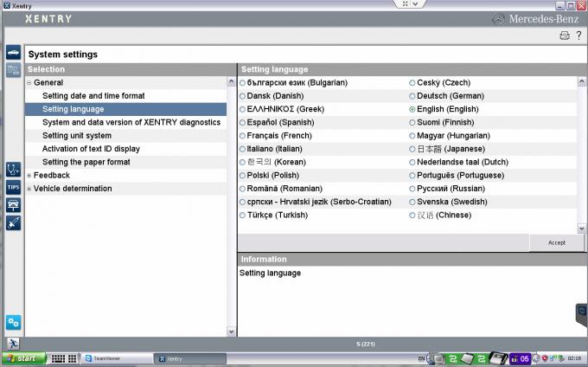Select Română (Romanian) radio button
Screen dimensions: 588x367
243,189
